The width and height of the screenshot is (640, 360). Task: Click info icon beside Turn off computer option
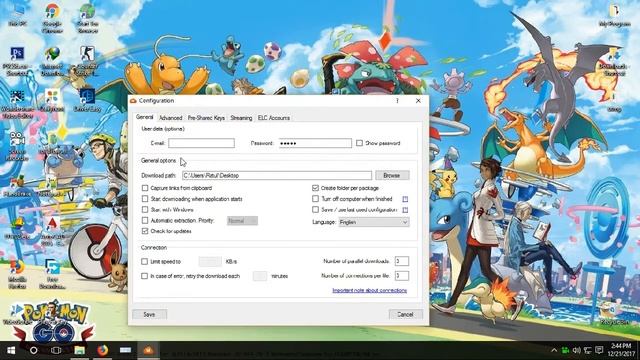click(405, 199)
